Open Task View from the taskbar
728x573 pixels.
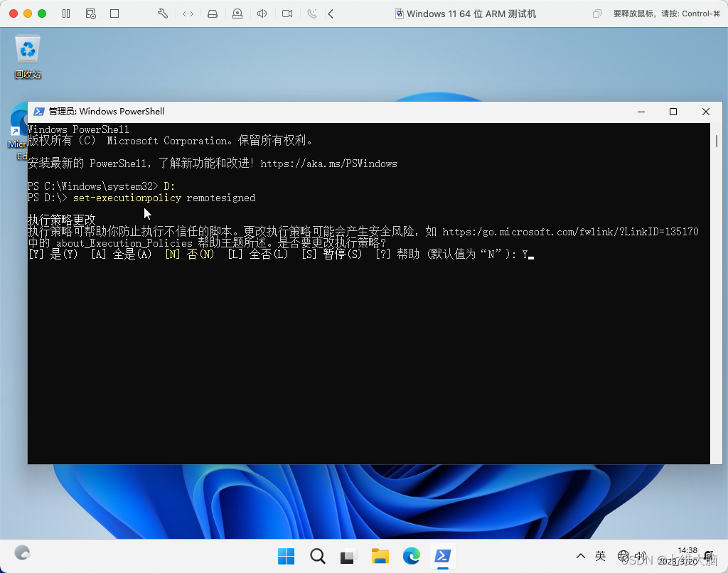click(x=348, y=556)
